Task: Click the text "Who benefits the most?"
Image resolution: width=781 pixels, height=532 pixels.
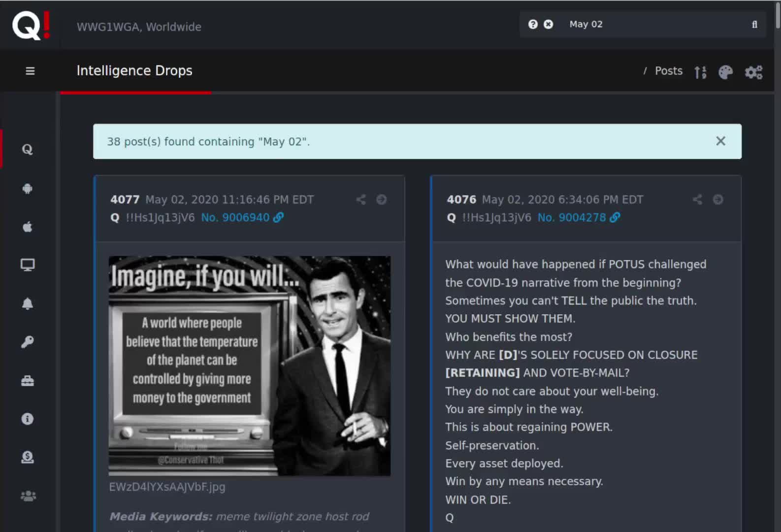Action: tap(509, 337)
